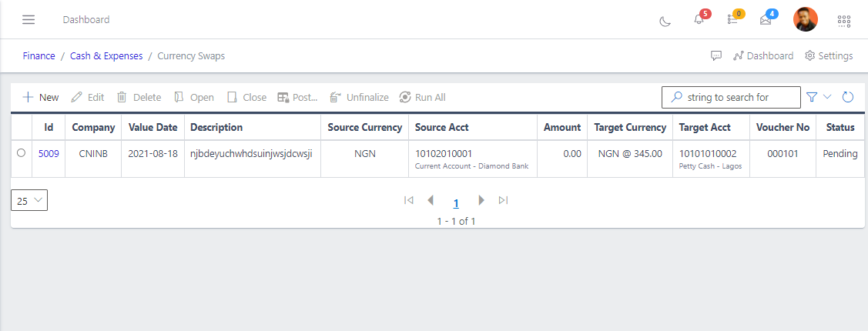The height and width of the screenshot is (331, 868).
Task: Sort by the Company column header
Action: 93,127
